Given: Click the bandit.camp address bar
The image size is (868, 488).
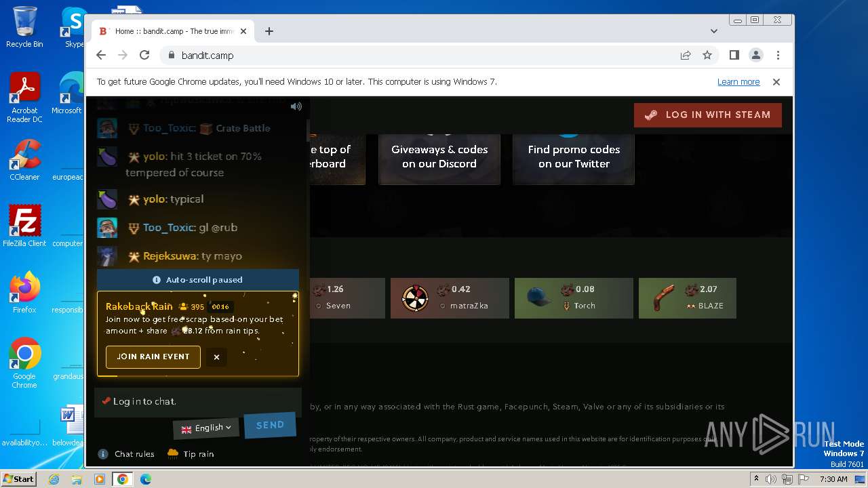Looking at the screenshot, I should (420, 56).
